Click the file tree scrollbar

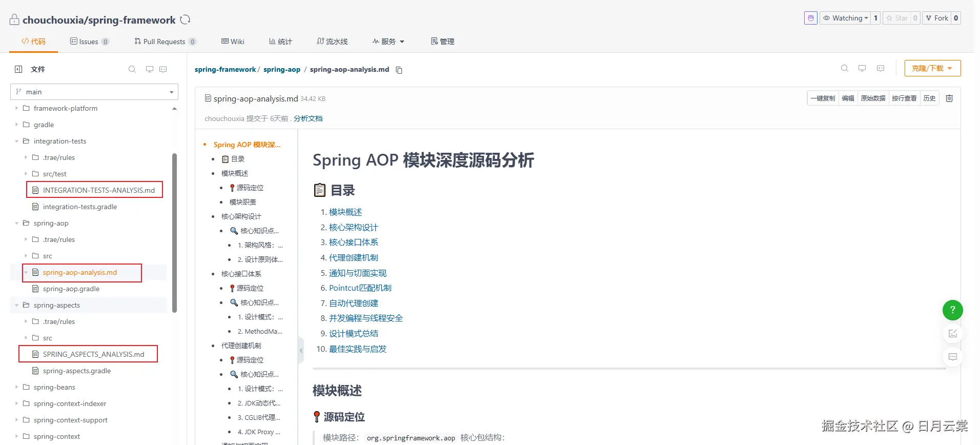175,233
